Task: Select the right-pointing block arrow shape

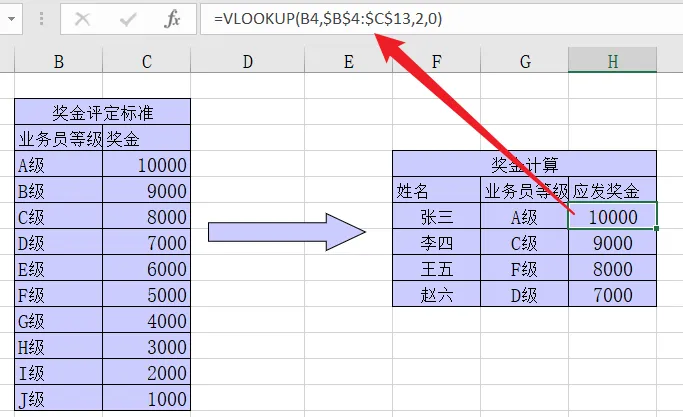Action: [285, 232]
